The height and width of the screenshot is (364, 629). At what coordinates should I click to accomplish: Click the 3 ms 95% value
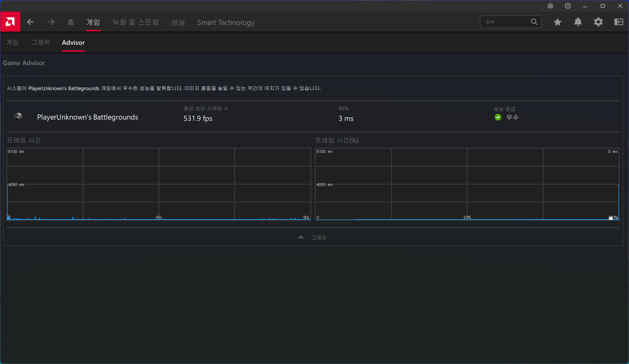click(x=346, y=118)
